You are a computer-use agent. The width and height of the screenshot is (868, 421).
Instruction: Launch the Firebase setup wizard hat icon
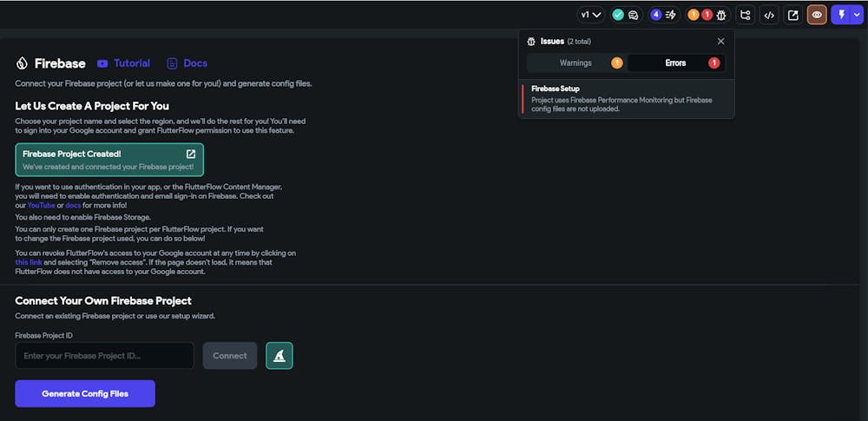pyautogui.click(x=279, y=356)
